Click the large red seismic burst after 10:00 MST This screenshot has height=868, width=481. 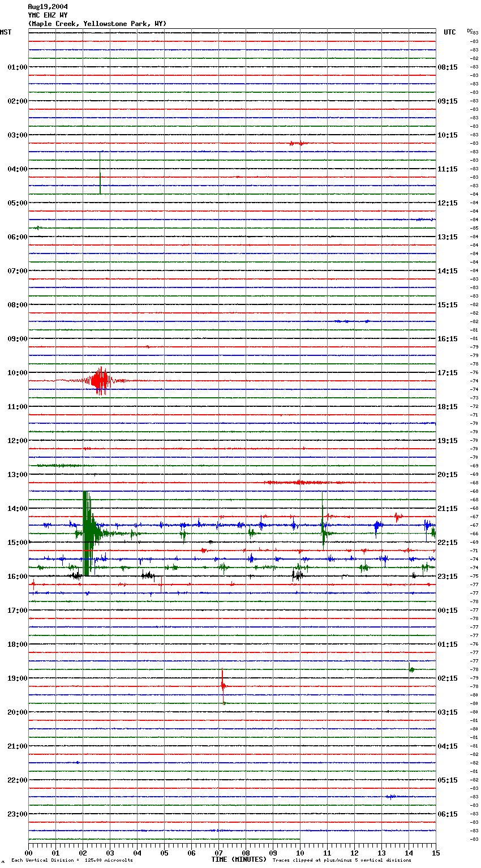tap(101, 381)
